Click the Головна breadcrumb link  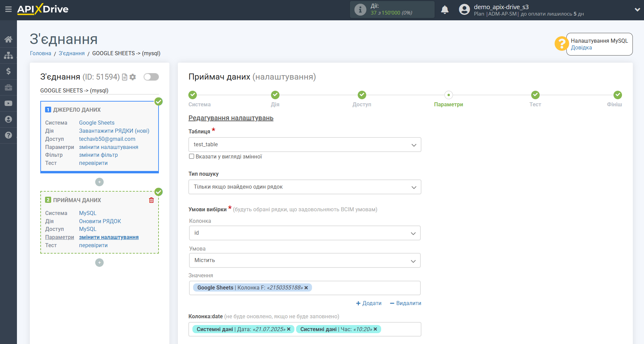coord(41,53)
